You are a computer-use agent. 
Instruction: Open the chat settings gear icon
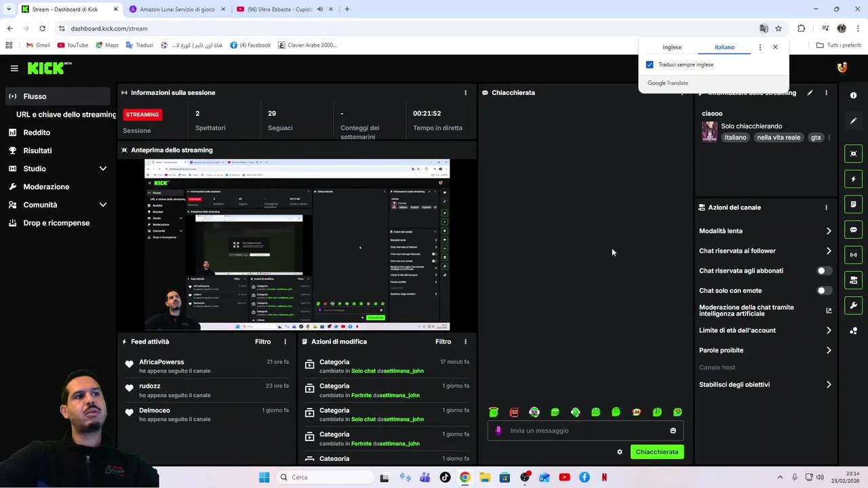point(619,452)
